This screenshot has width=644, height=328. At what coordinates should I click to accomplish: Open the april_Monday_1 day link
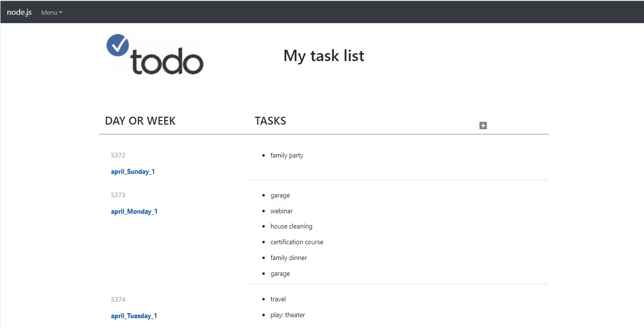pos(134,211)
